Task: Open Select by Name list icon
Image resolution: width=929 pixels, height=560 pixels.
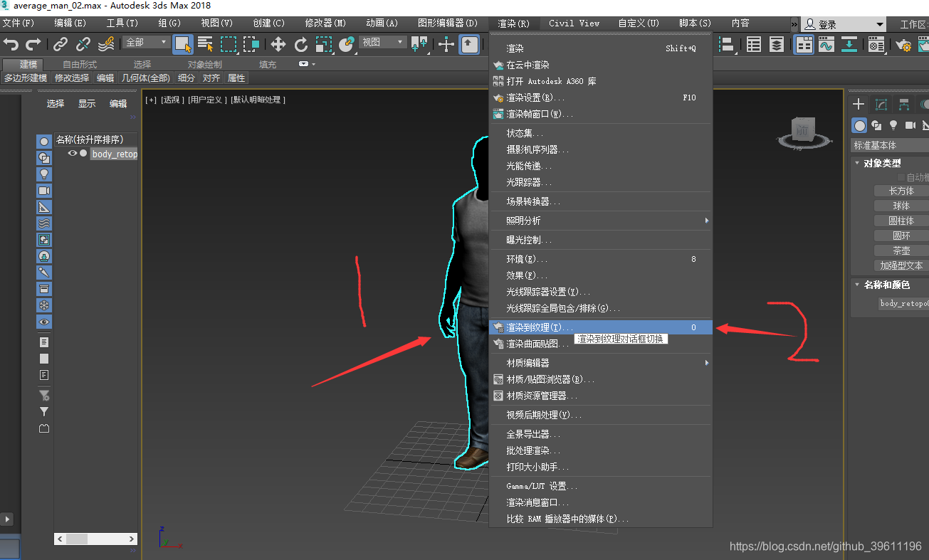Action: point(206,45)
